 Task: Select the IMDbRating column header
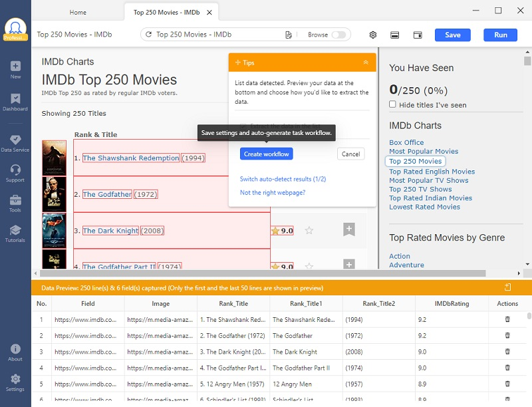point(452,303)
